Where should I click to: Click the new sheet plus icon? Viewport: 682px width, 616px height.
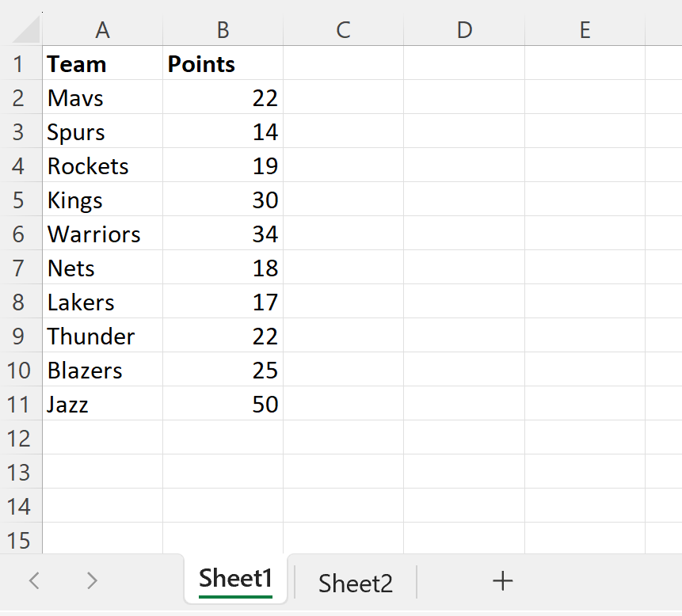[x=502, y=580]
